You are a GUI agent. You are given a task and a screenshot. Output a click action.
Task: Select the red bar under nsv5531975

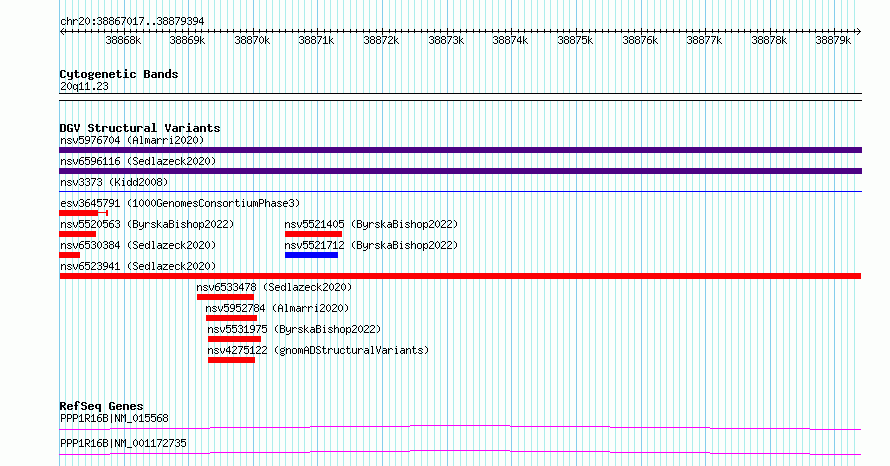(234, 339)
